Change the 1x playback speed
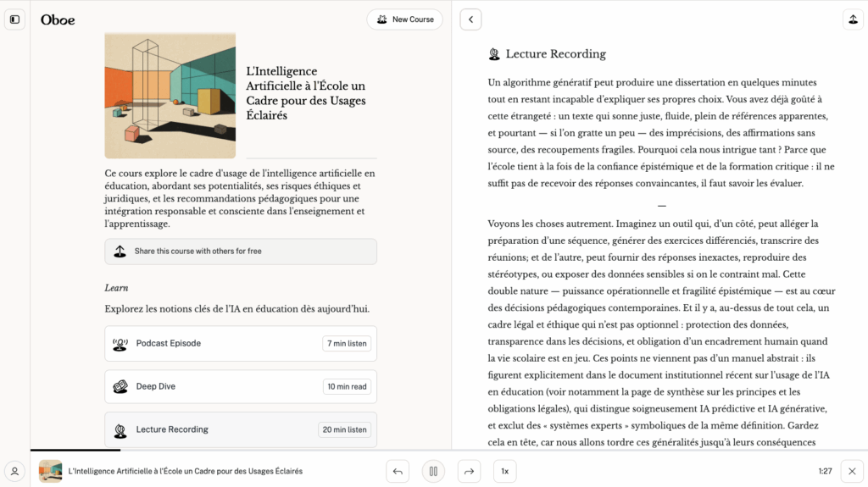 click(x=504, y=471)
